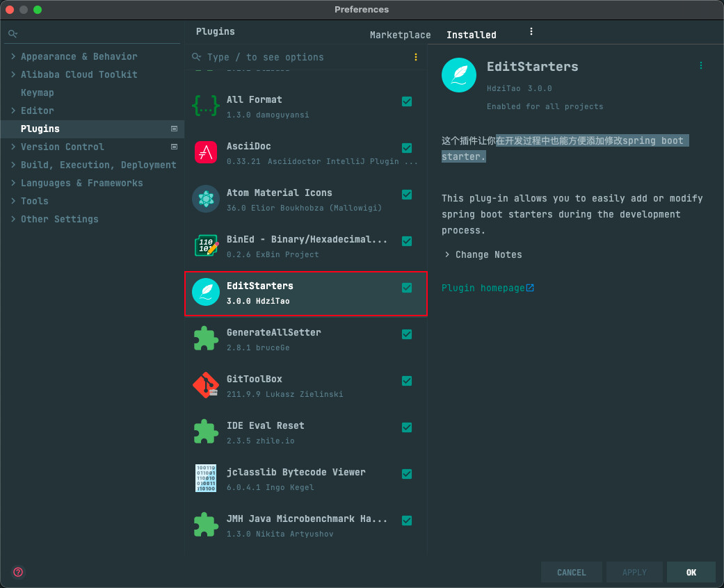Screen dimensions: 724x588
Task: Uncheck Atom Material Icons plugin
Action: click(x=407, y=195)
